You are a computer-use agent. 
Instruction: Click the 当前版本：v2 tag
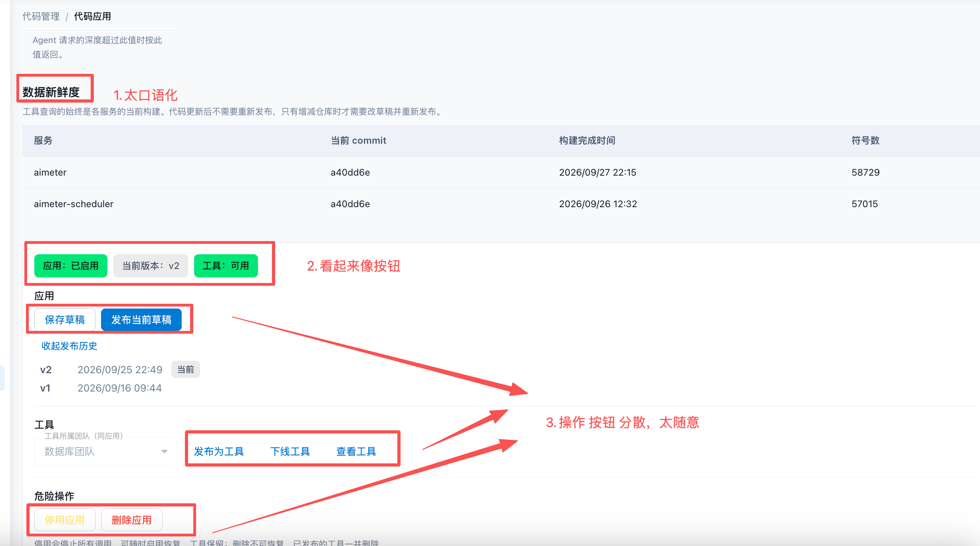click(x=151, y=266)
